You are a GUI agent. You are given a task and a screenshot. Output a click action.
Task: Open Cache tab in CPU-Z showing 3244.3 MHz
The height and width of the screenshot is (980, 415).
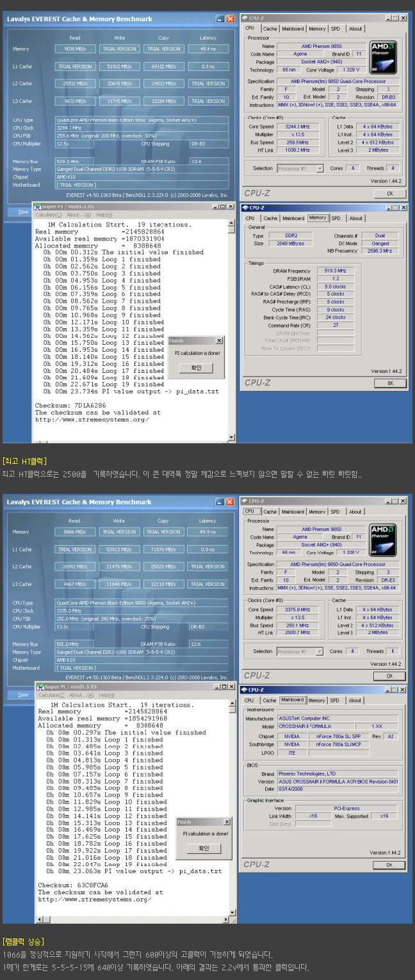270,29
